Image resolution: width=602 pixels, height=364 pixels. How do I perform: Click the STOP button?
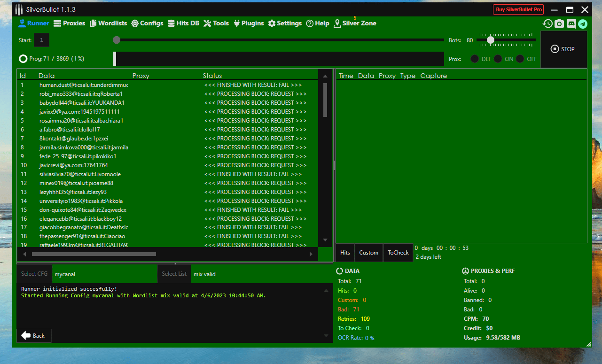point(563,49)
